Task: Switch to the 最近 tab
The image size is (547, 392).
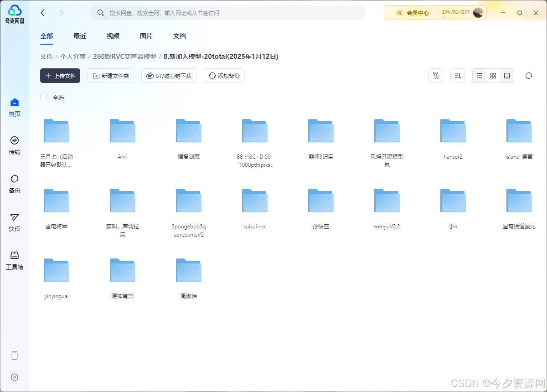Action: pos(80,36)
